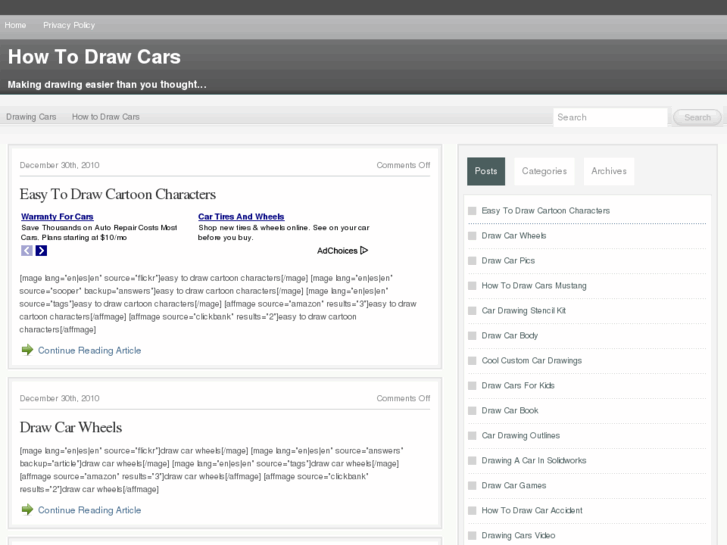Select How to Draw Cars nav item
The width and height of the screenshot is (727, 545).
point(106,117)
